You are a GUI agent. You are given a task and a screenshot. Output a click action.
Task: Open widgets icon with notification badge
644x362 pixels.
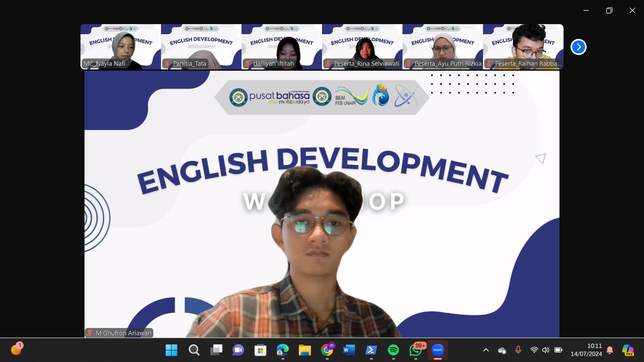click(x=16, y=349)
